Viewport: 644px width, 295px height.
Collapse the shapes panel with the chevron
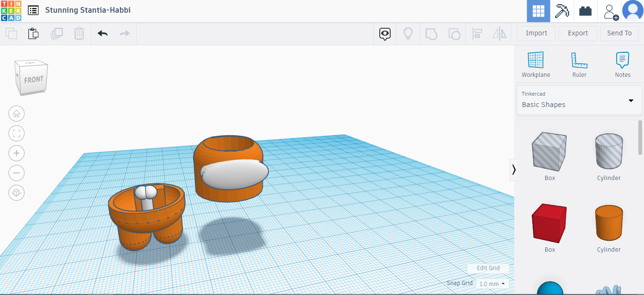pyautogui.click(x=513, y=170)
